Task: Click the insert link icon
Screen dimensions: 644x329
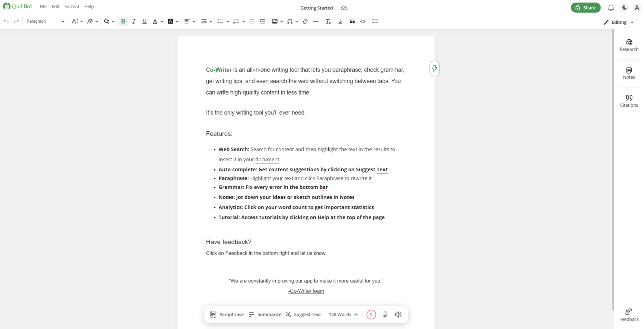Action: pos(305,21)
